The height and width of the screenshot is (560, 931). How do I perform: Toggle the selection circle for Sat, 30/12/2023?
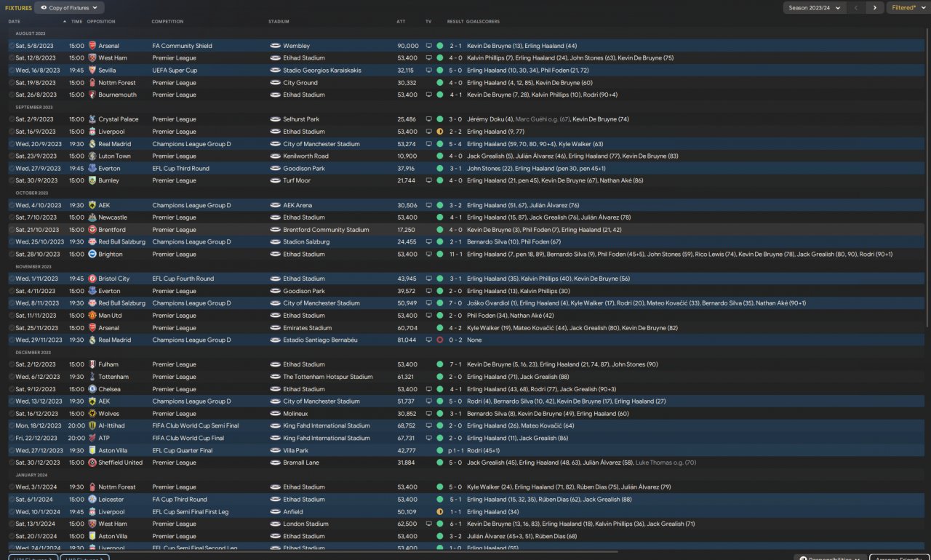12,463
